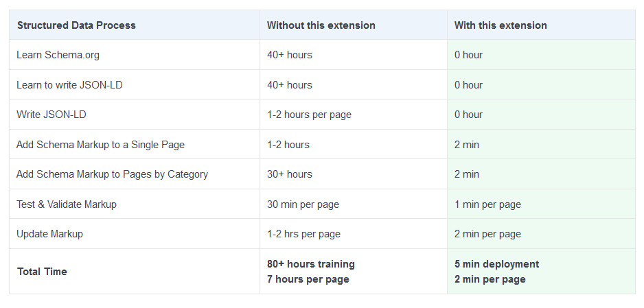Click the "Update Markup" row label
The image size is (644, 308).
click(49, 234)
